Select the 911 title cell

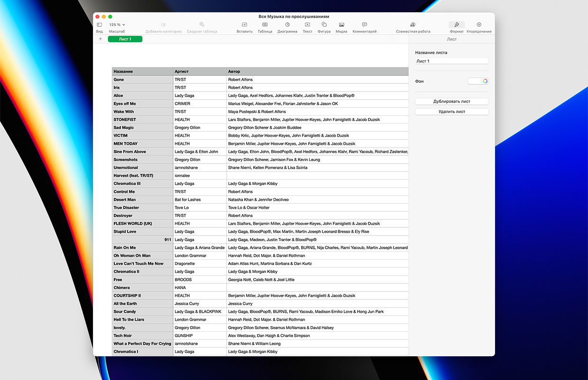(x=142, y=240)
